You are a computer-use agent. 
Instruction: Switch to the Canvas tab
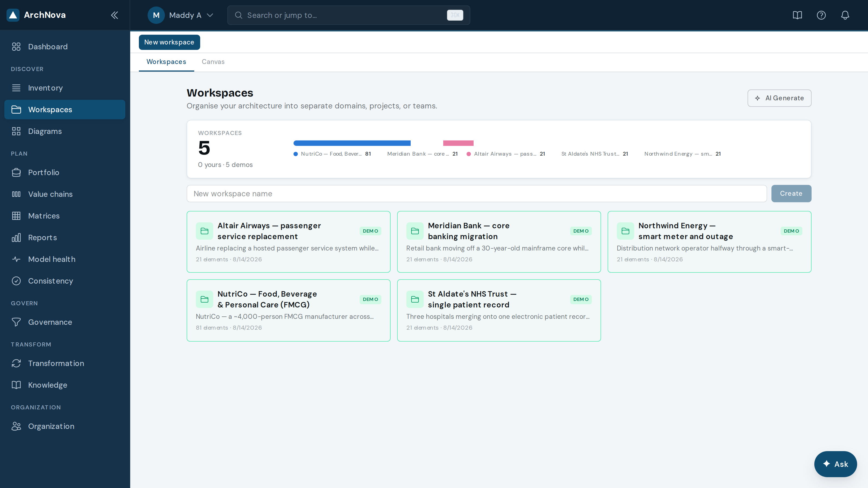click(x=213, y=62)
